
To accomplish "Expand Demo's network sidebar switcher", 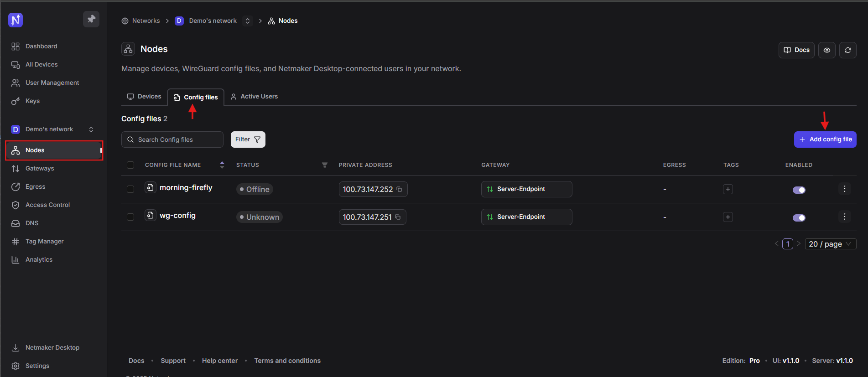I will tap(91, 129).
